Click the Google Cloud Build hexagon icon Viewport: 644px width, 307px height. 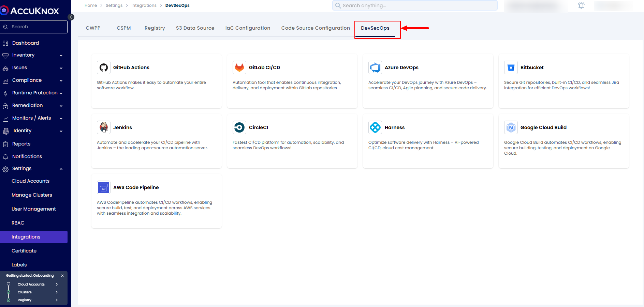point(511,127)
